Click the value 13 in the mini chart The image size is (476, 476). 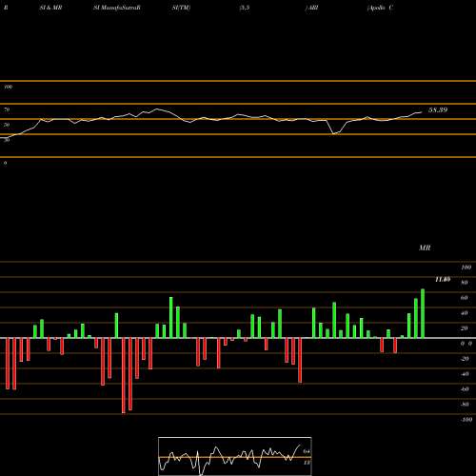click(x=307, y=463)
